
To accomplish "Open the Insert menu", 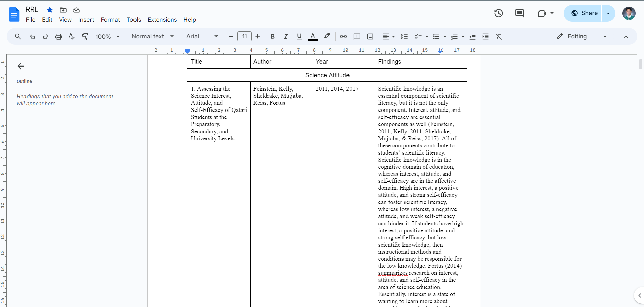I will (x=86, y=20).
